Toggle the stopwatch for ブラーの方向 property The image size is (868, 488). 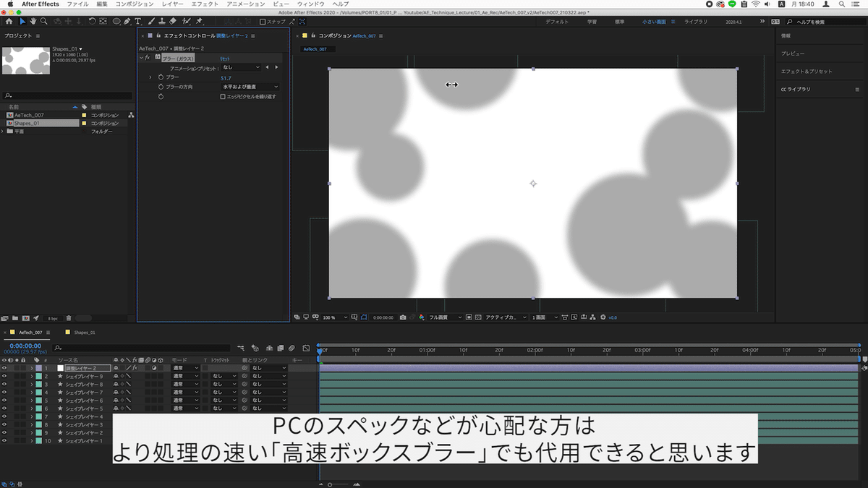(161, 87)
